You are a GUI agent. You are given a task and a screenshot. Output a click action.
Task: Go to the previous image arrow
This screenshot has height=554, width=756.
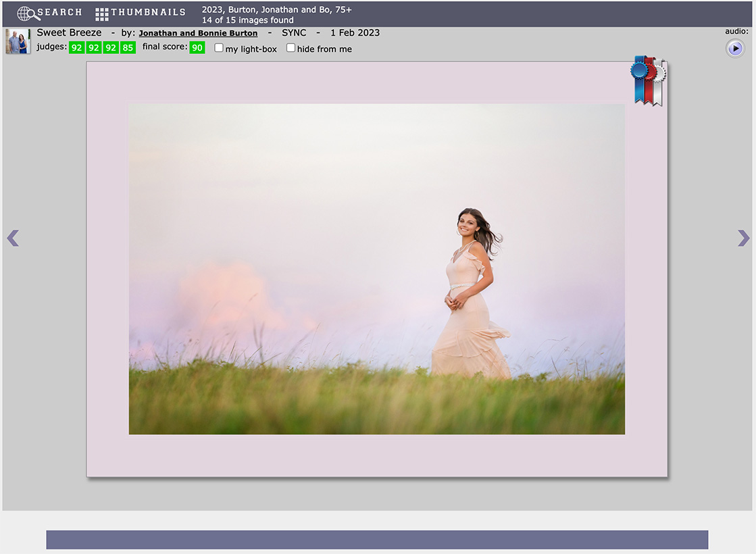[x=13, y=238]
